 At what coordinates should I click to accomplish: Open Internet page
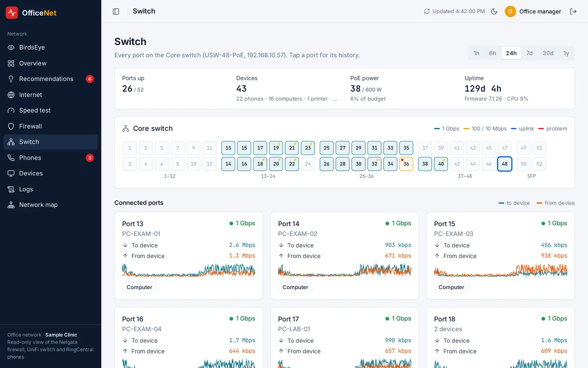click(51, 95)
